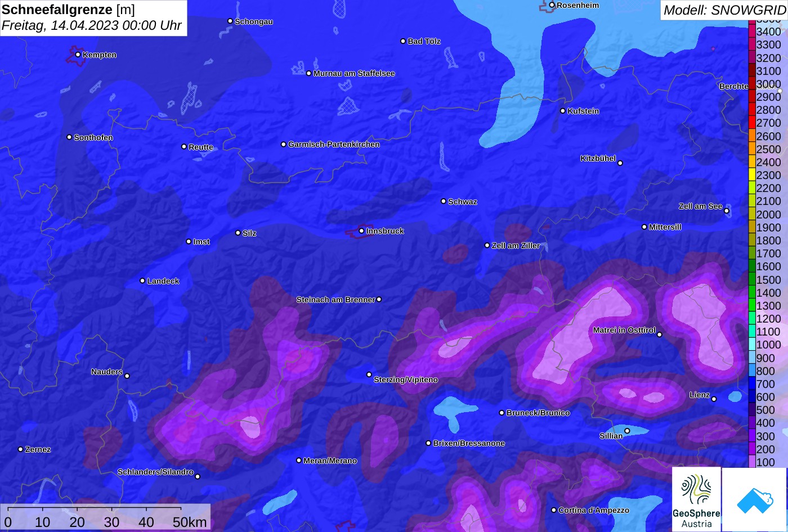Click the Schwaz label
Image resolution: width=788 pixels, height=532 pixels.
pos(463,202)
